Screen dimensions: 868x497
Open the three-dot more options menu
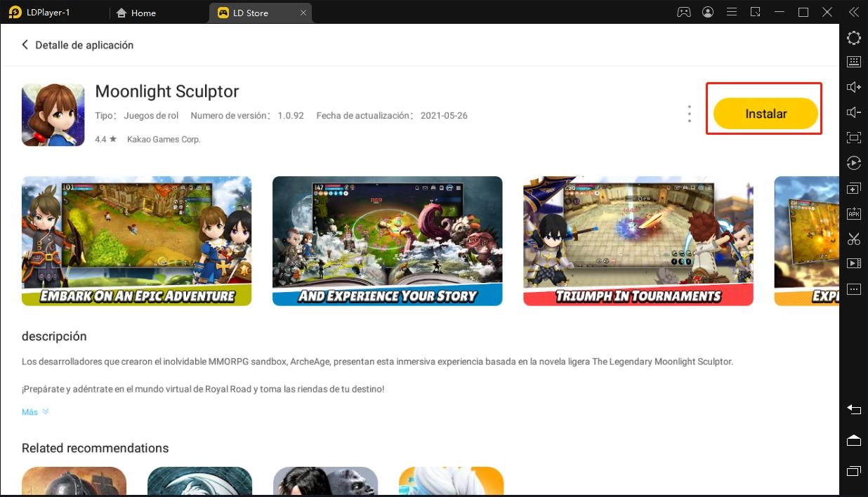pyautogui.click(x=690, y=114)
